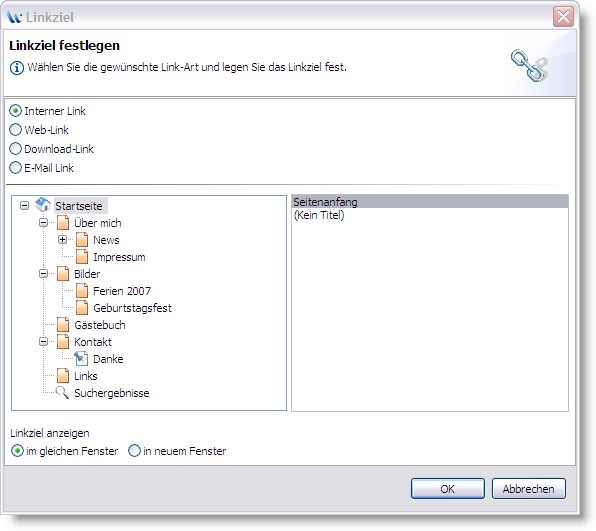596x531 pixels.
Task: Click the Danke hidden page icon
Action: click(x=81, y=359)
